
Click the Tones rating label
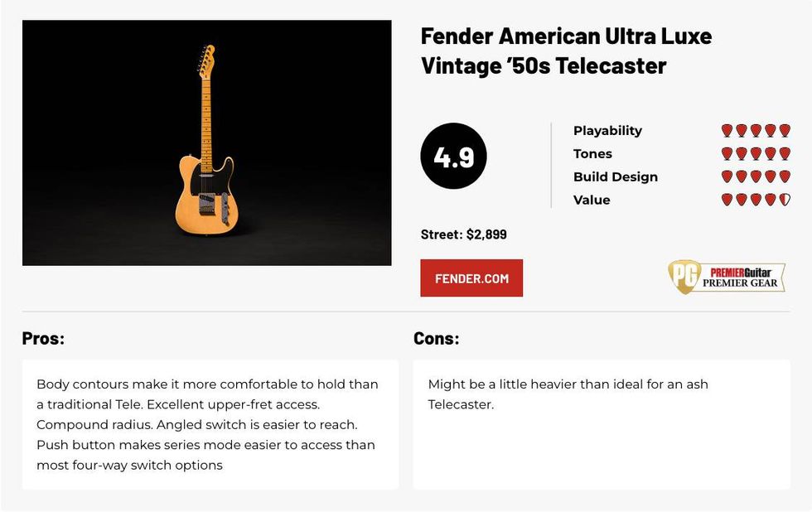pyautogui.click(x=592, y=154)
